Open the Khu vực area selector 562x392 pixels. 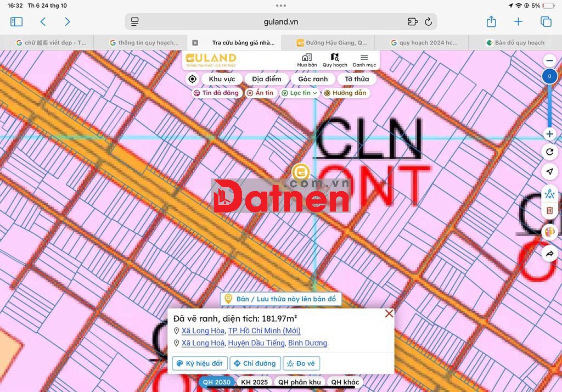pos(221,79)
